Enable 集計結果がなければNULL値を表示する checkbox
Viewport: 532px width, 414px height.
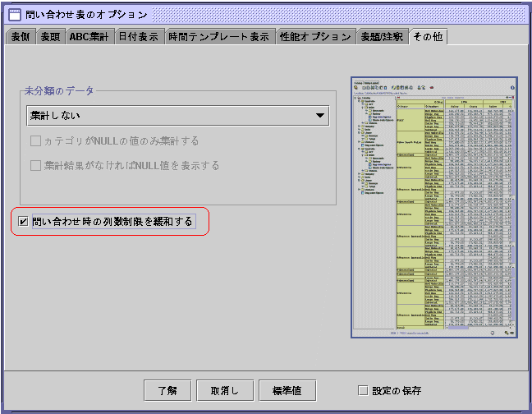tap(36, 166)
